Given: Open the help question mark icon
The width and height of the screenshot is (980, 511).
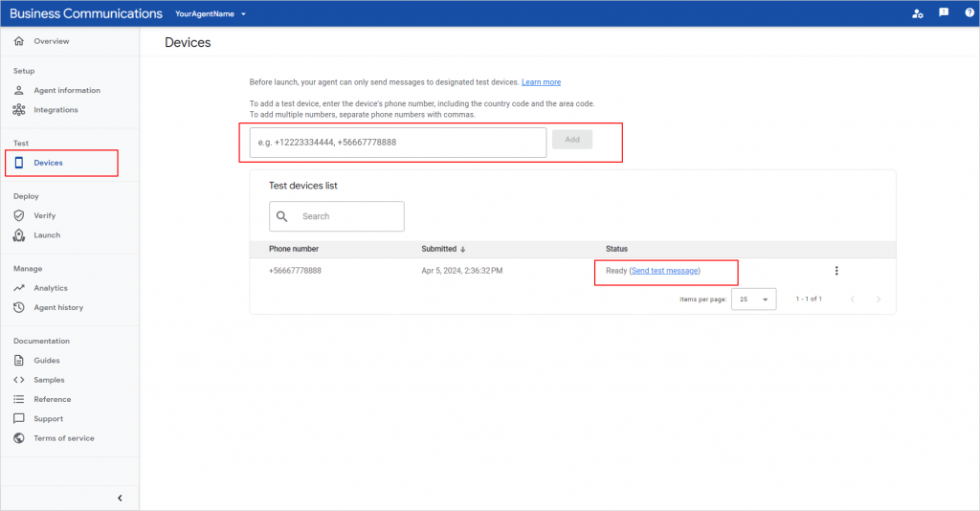Looking at the screenshot, I should tap(969, 13).
